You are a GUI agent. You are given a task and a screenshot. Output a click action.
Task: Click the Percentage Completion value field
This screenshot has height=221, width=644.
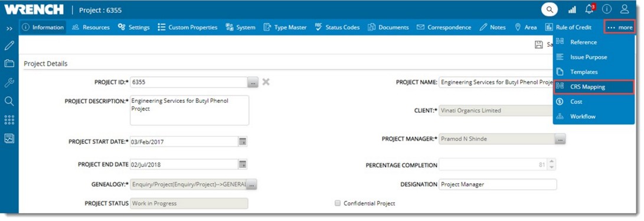(x=493, y=165)
